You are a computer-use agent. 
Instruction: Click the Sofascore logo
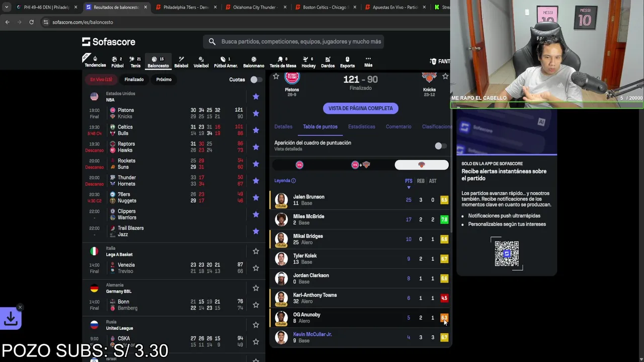[109, 42]
